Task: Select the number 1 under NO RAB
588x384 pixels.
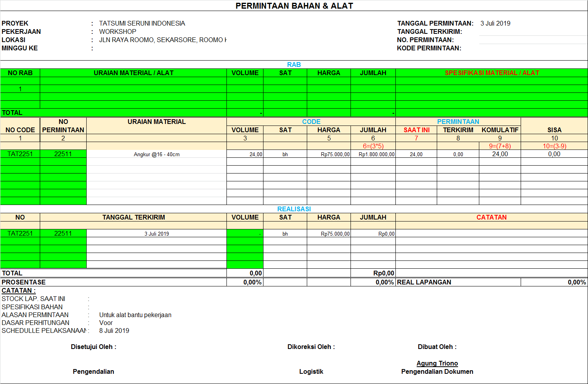Action: pos(20,89)
